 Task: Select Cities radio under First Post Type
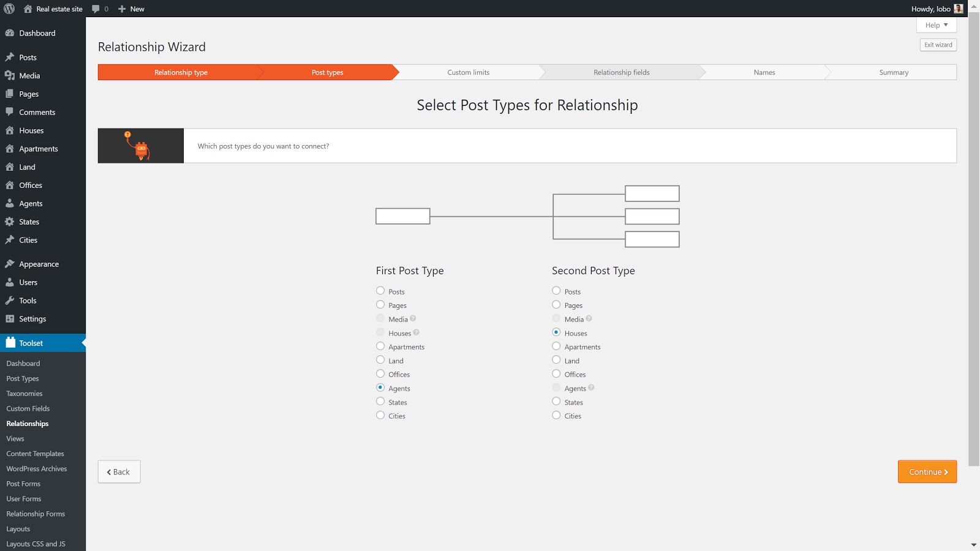coord(380,416)
